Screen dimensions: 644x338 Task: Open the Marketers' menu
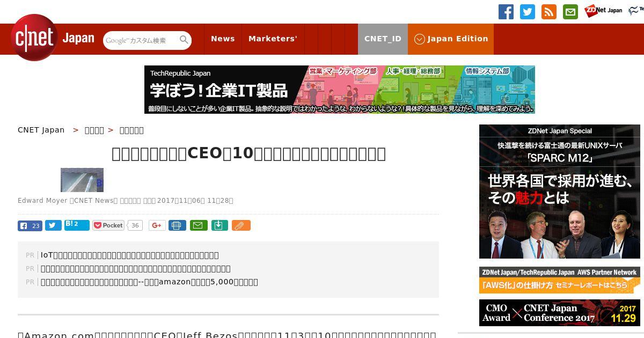point(273,39)
